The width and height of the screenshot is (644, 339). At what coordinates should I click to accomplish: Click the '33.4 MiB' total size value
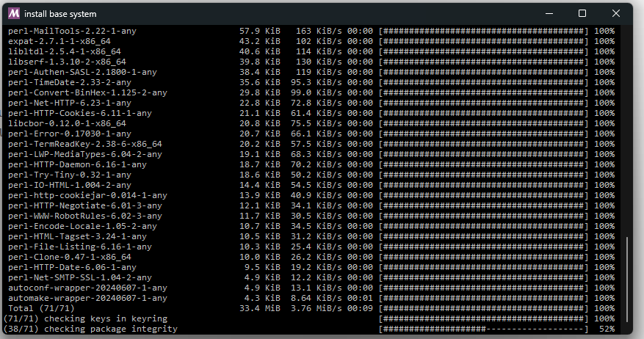tap(259, 308)
